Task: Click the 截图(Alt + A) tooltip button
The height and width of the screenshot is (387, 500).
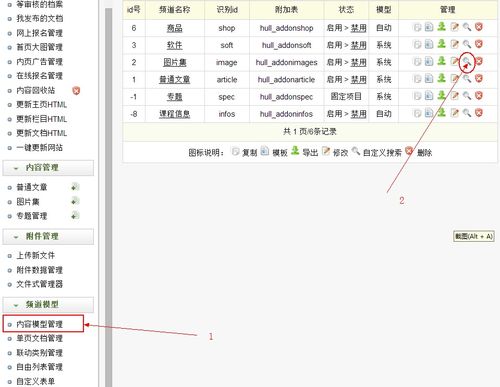Action: [x=473, y=236]
